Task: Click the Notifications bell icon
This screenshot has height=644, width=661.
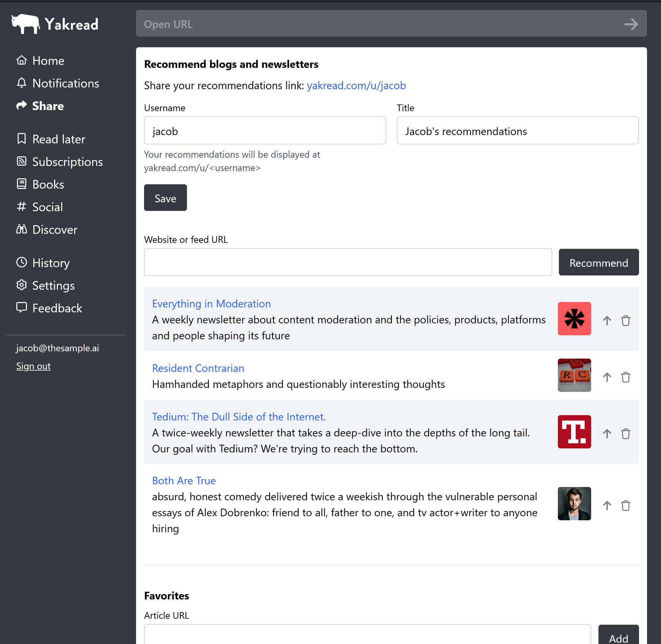Action: pyautogui.click(x=22, y=83)
